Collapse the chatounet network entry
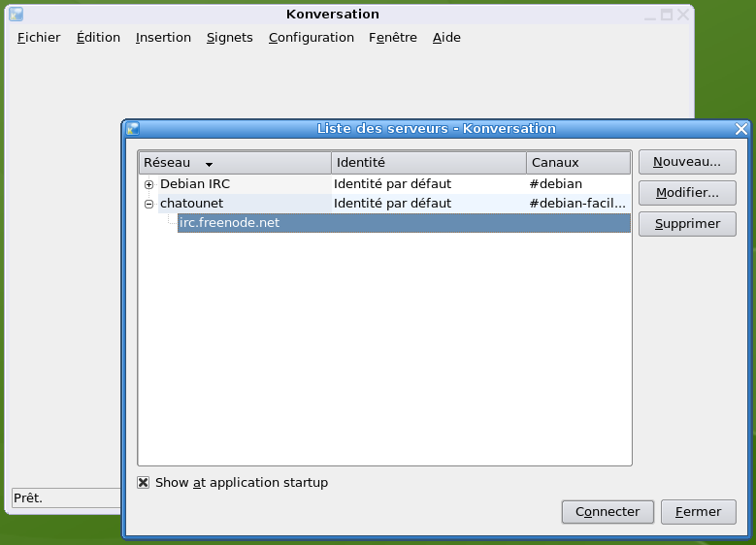The width and height of the screenshot is (756, 545). point(149,204)
